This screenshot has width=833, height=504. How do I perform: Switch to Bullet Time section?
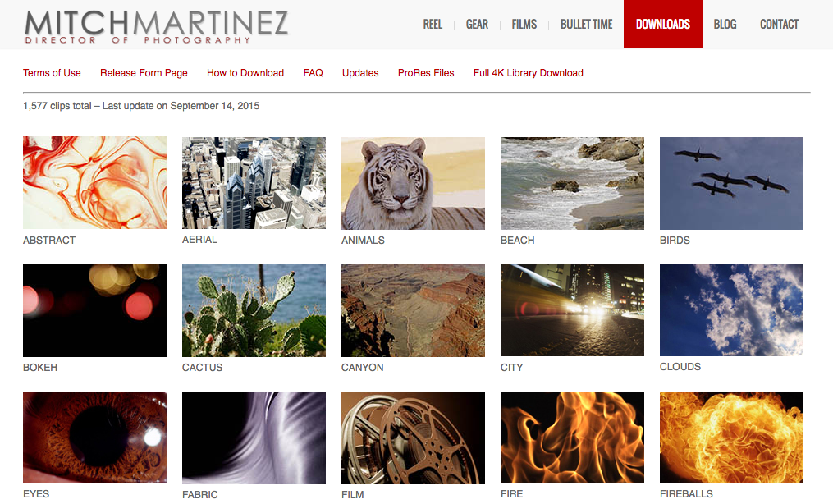click(586, 25)
